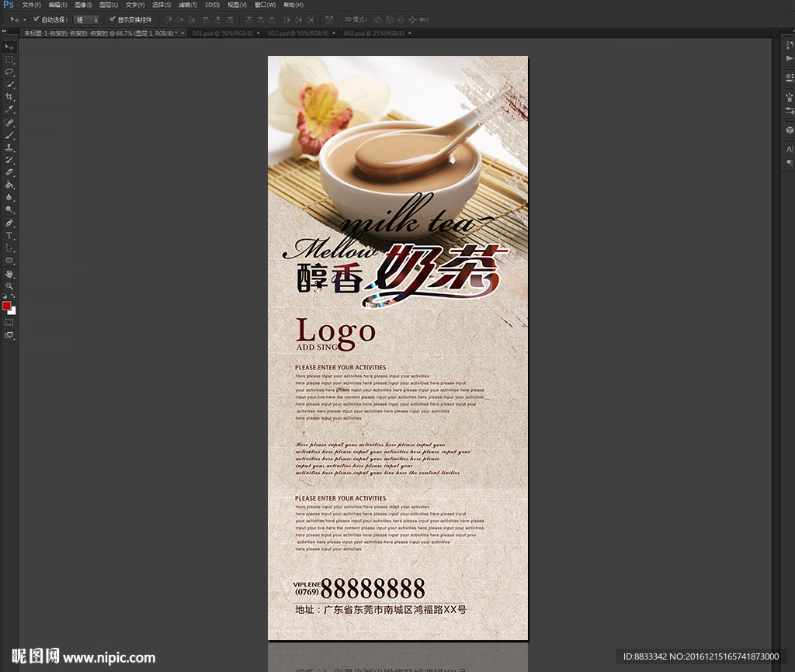Select the Brush tool
The image size is (795, 672).
[9, 135]
